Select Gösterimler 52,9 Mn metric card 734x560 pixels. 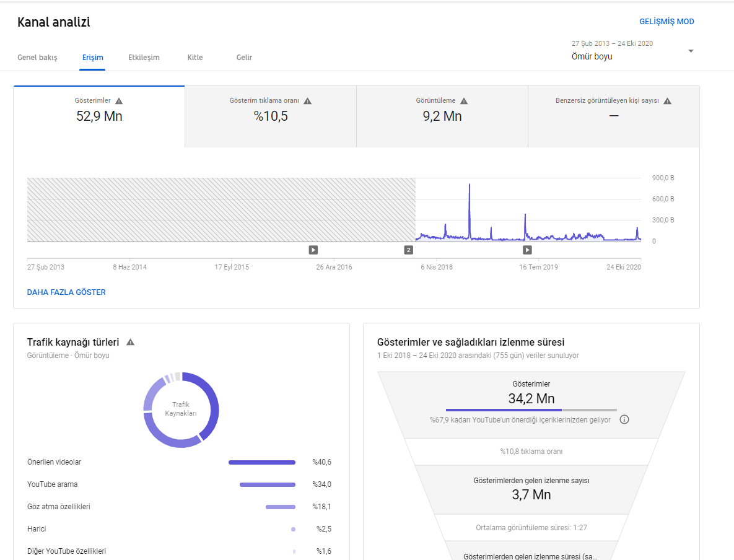click(x=99, y=116)
